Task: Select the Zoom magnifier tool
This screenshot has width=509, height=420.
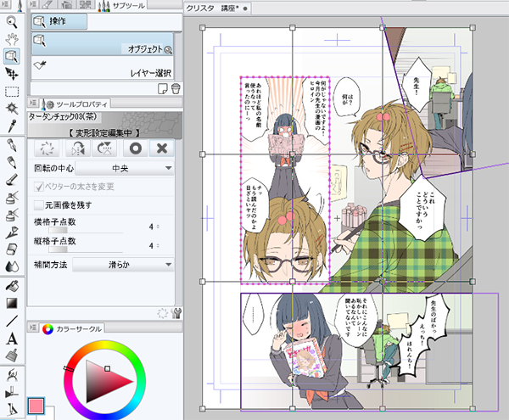Action: [x=12, y=22]
